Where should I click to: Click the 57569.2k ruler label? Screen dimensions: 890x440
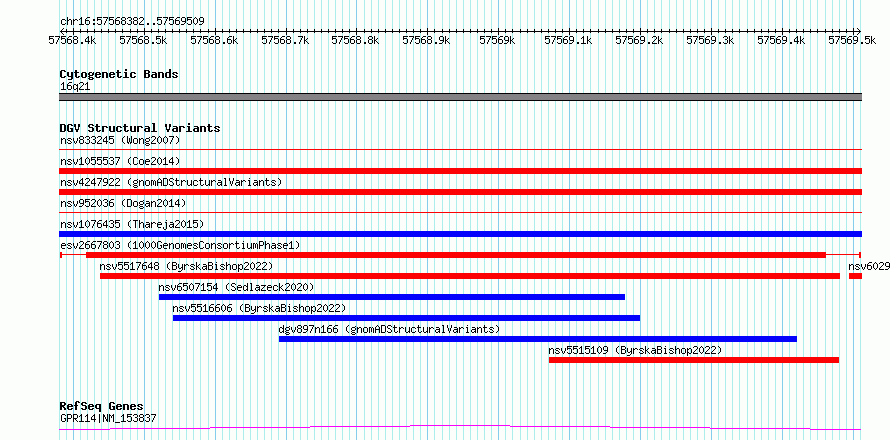point(639,40)
